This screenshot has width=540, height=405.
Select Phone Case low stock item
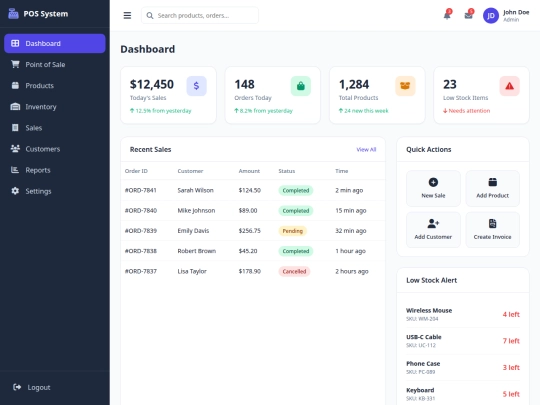pyautogui.click(x=463, y=367)
